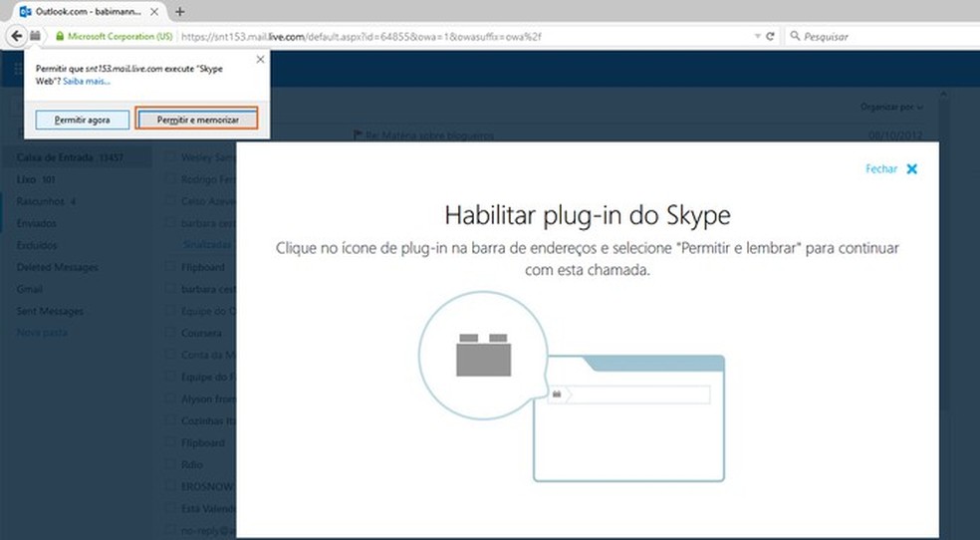Open the Excluídos folder
980x540 pixels.
tap(37, 245)
